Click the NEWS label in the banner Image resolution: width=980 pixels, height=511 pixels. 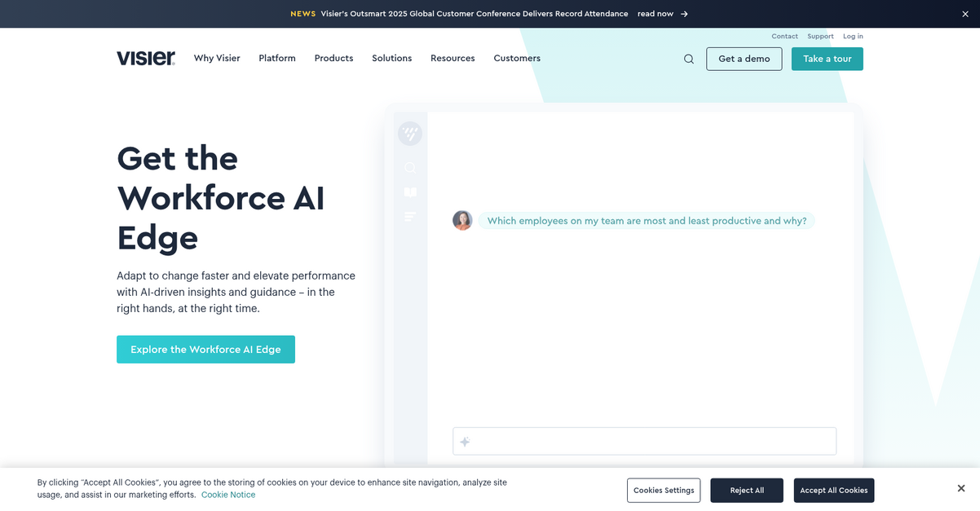point(303,14)
